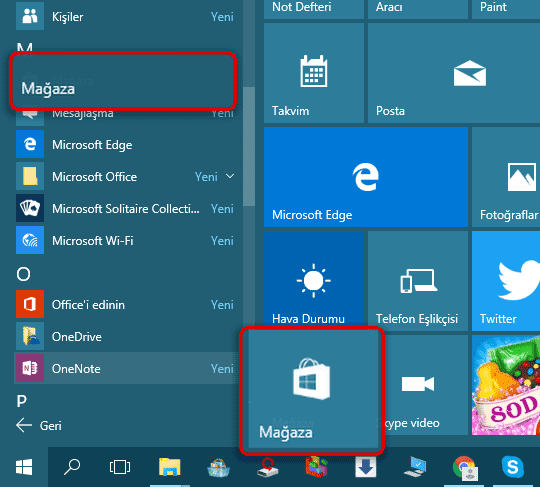Open Task View on the taskbar
540x487 pixels.
click(120, 467)
